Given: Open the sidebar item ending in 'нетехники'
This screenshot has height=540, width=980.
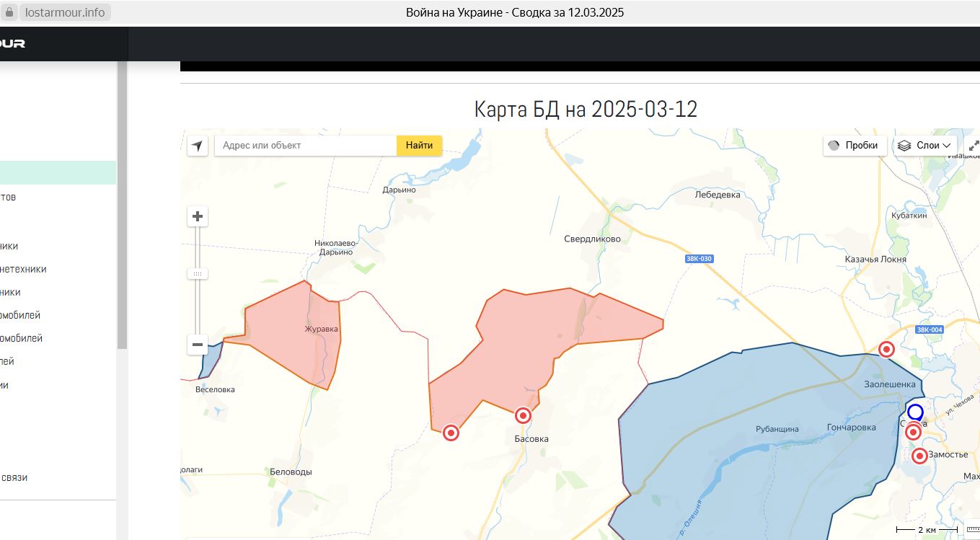Looking at the screenshot, I should (x=23, y=269).
